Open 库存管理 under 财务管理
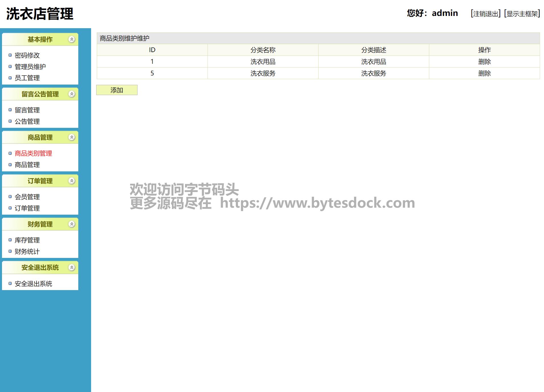The image size is (544, 392). pos(27,240)
